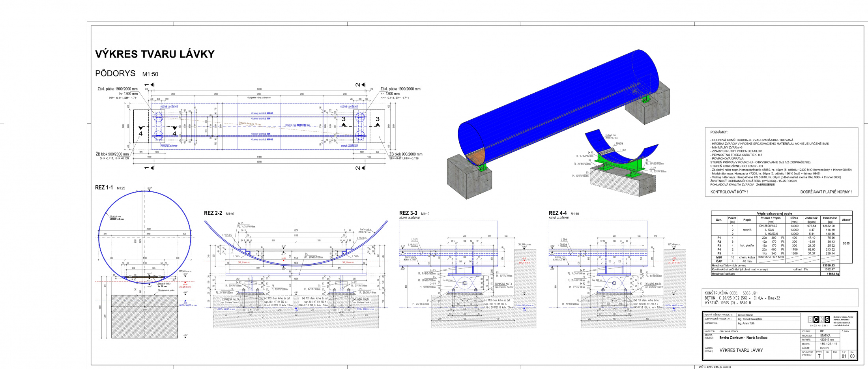
Task: Click the 'M20' row label in table
Action: [719, 257]
